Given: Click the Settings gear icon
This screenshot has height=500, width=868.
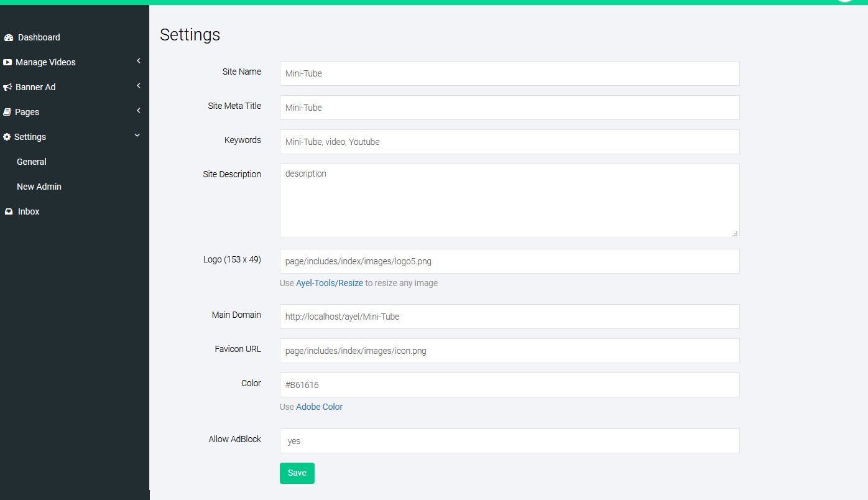Looking at the screenshot, I should tap(7, 137).
